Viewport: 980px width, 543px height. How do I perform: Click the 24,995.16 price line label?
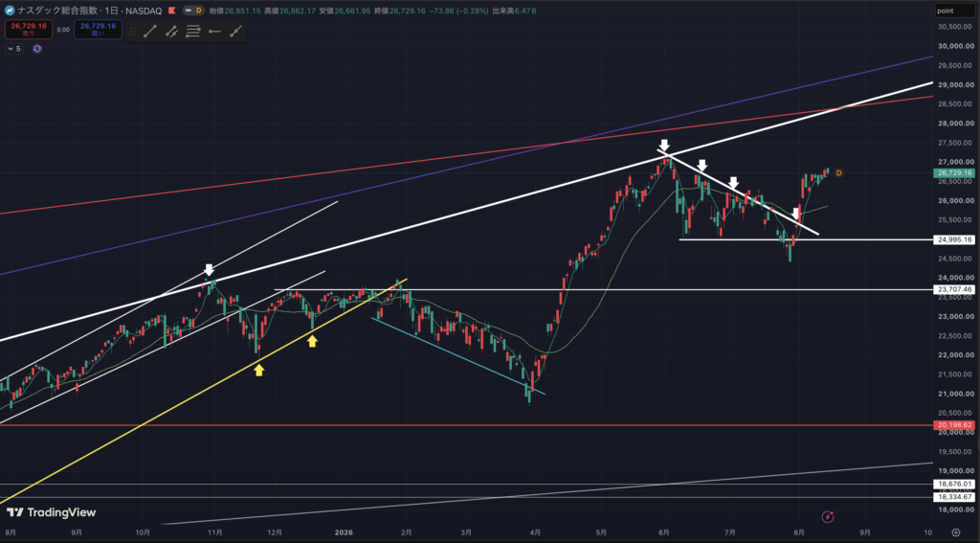pos(954,239)
